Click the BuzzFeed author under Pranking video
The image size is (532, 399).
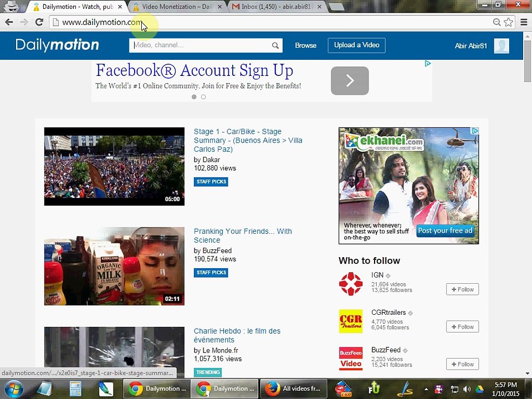click(x=217, y=250)
